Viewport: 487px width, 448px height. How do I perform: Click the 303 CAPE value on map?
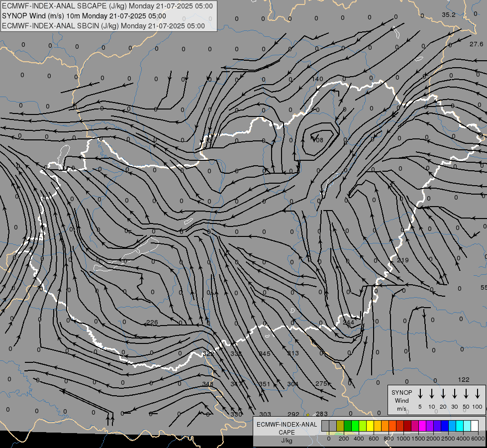[265, 414]
